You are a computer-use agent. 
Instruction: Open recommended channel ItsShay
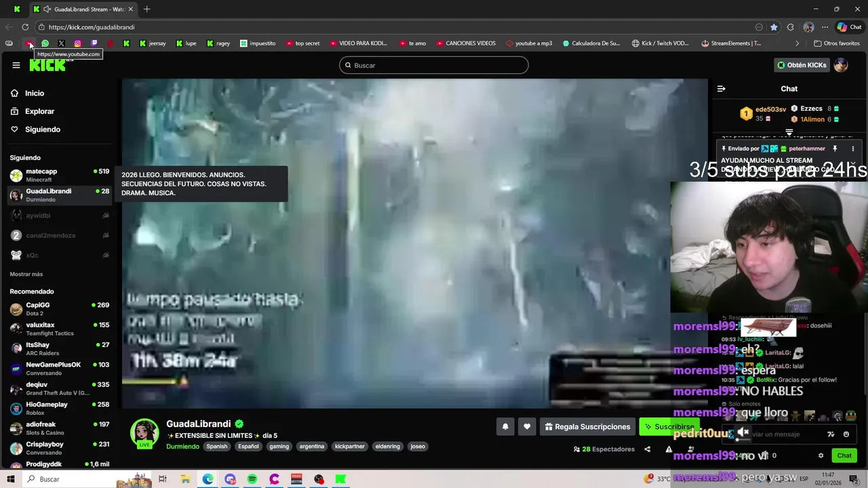pyautogui.click(x=60, y=348)
